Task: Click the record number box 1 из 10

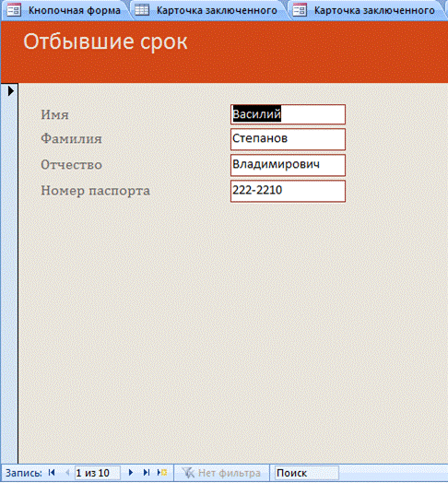Action: pyautogui.click(x=98, y=473)
